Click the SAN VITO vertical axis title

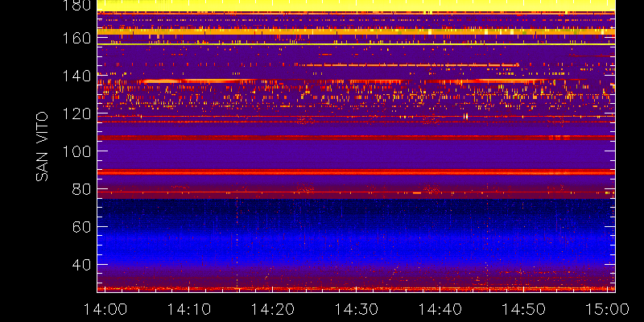pos(42,147)
